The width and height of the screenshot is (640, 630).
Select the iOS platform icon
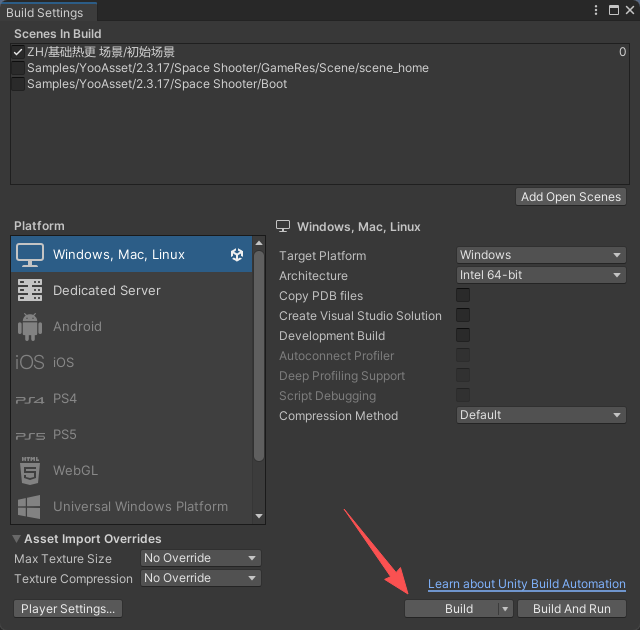29,362
